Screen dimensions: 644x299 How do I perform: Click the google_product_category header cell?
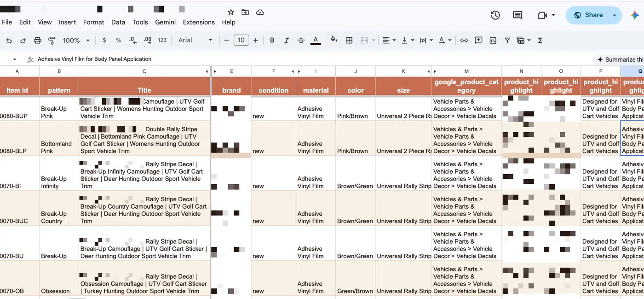466,86
